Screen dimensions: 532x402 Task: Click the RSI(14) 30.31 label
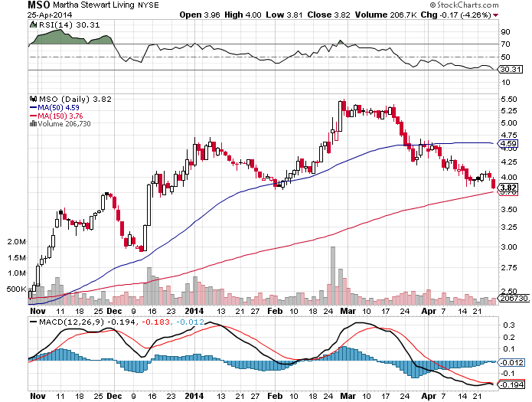(x=70, y=25)
